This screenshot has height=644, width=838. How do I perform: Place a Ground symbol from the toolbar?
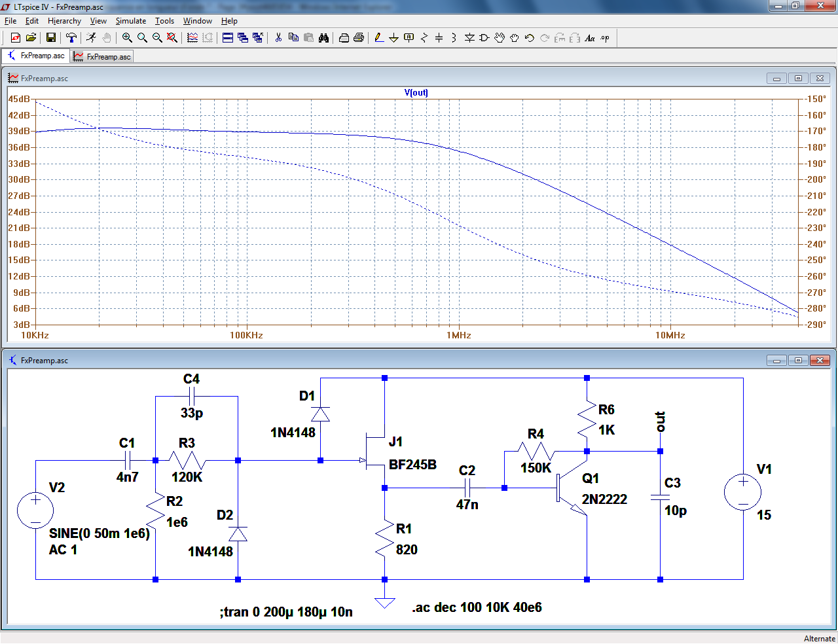394,38
